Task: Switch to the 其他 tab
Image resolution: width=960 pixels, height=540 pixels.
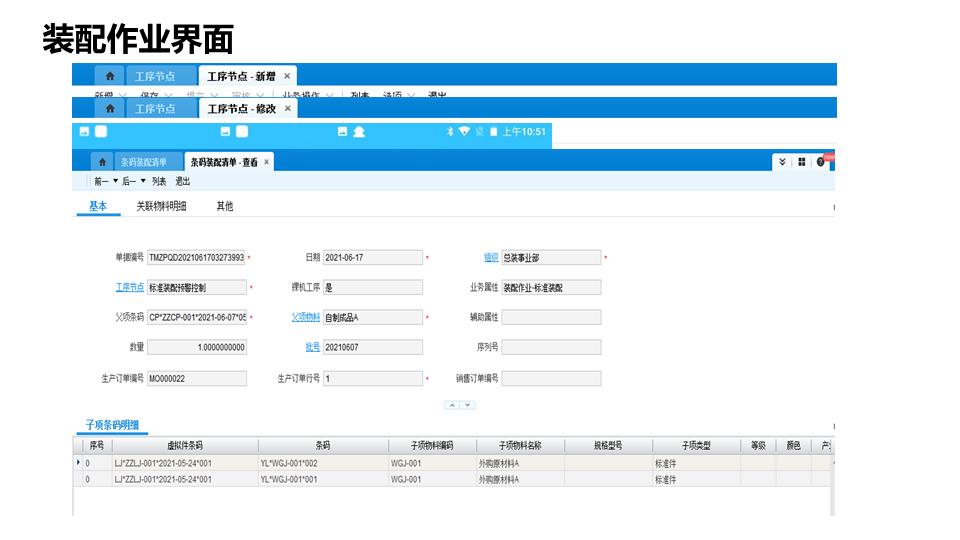Action: [225, 206]
